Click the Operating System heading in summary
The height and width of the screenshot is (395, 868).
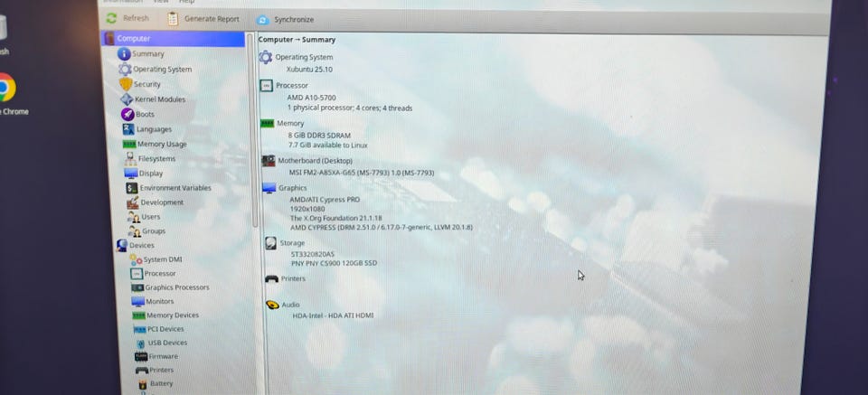point(304,57)
